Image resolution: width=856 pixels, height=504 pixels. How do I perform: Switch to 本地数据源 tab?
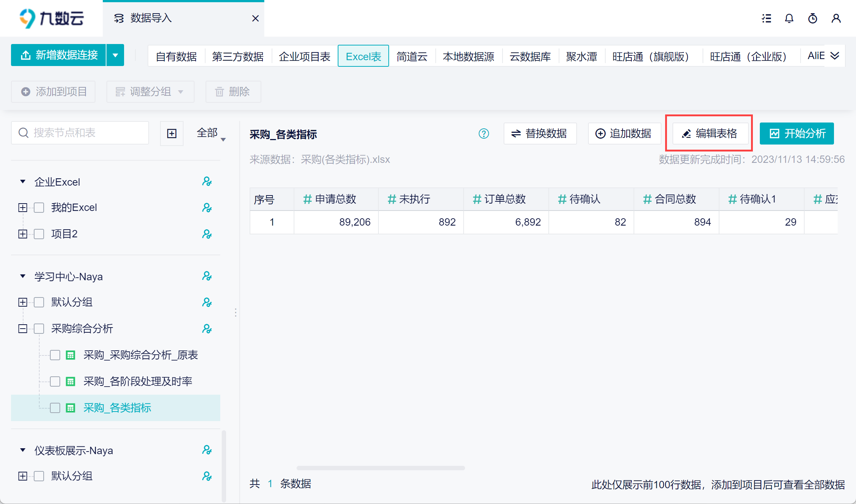(468, 56)
